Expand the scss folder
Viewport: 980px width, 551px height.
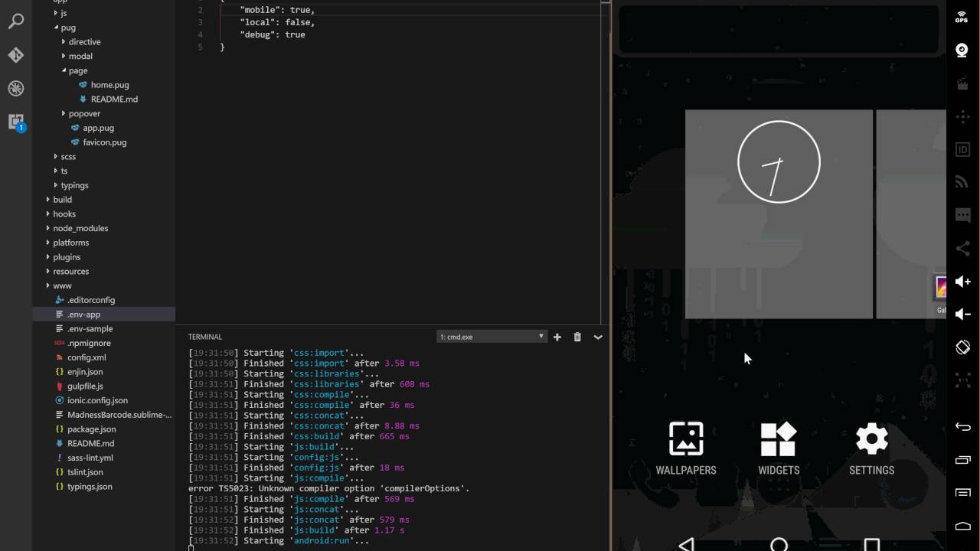point(68,156)
